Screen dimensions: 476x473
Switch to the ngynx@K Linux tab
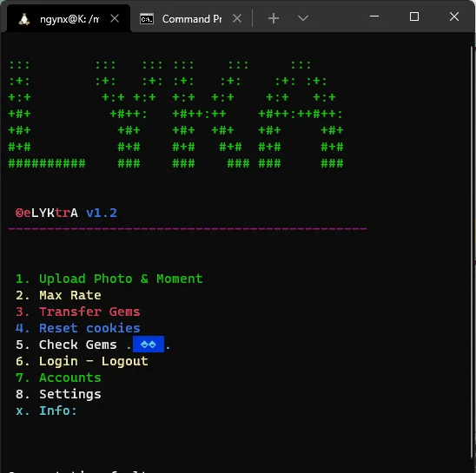tap(69, 19)
